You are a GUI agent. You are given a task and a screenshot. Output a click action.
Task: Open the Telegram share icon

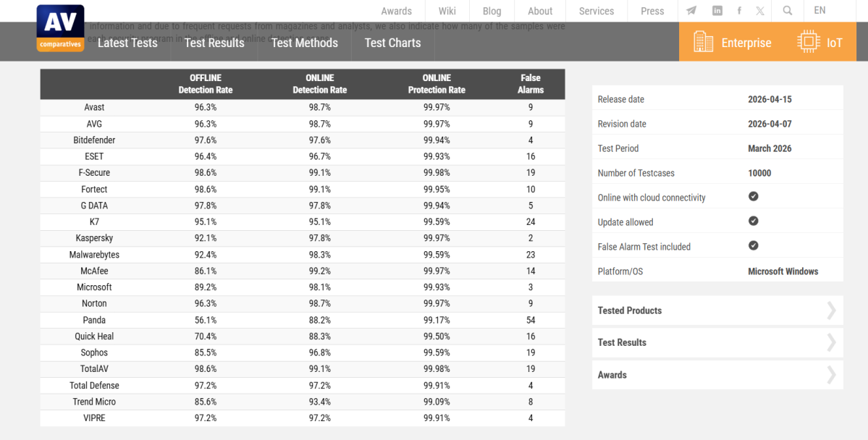[x=691, y=10]
